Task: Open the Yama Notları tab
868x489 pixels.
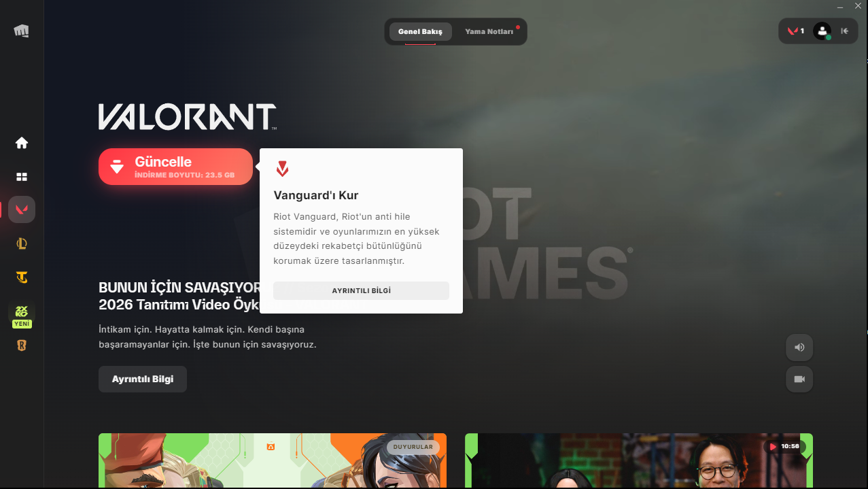Action: [489, 31]
